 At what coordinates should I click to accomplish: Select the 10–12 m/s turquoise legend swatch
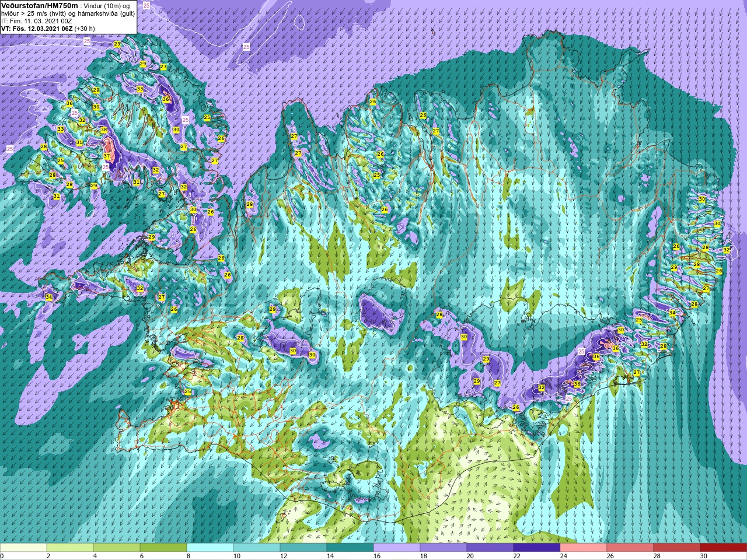257,548
